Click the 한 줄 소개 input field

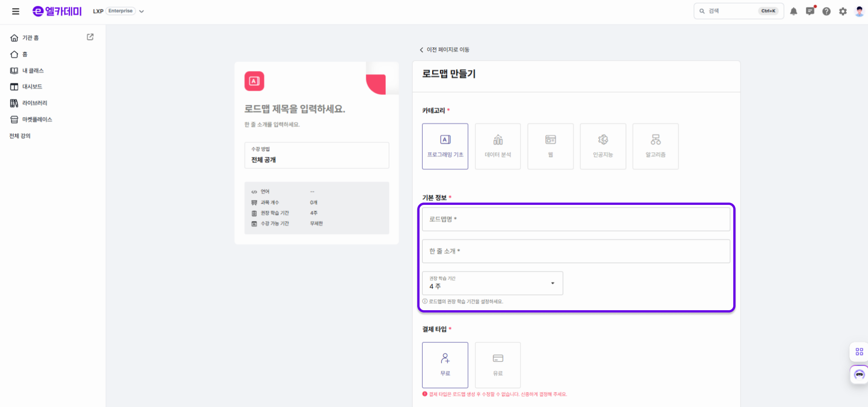click(576, 251)
